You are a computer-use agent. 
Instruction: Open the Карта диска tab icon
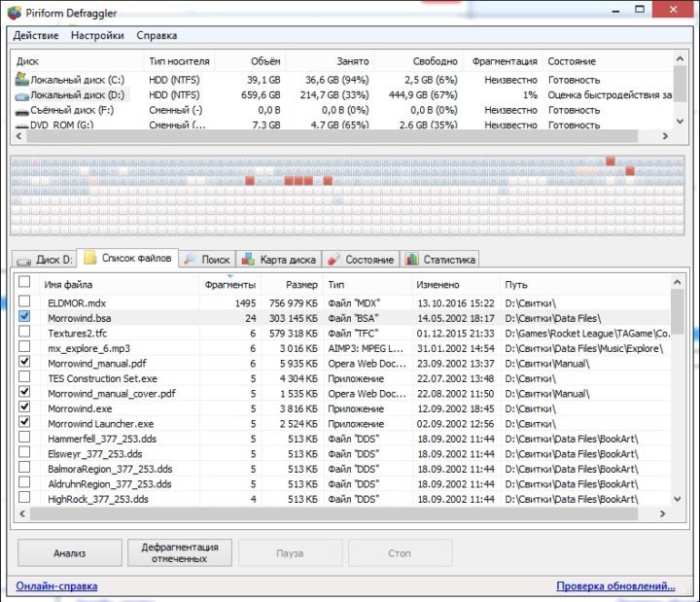tap(249, 260)
